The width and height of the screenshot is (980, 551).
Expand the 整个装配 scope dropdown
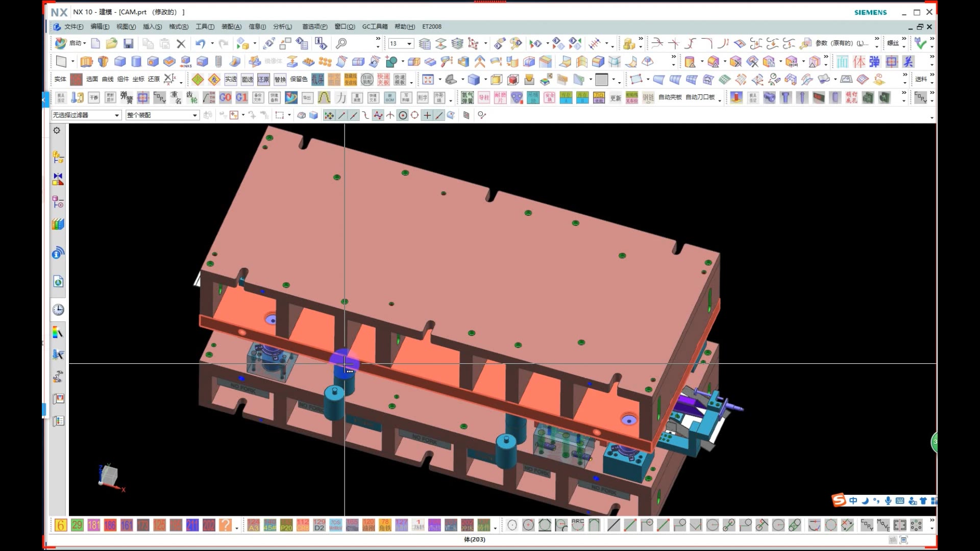(162, 115)
